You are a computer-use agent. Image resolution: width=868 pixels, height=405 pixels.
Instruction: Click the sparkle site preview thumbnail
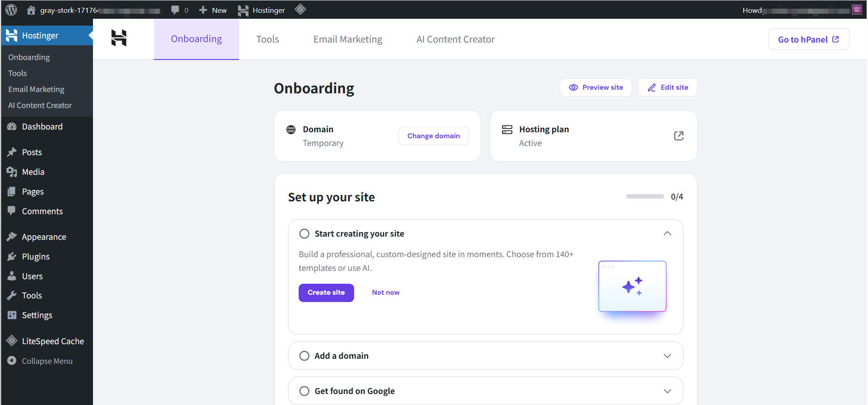(x=632, y=286)
